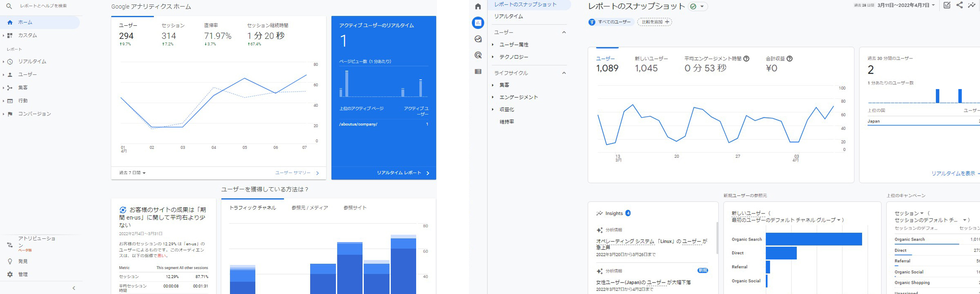Click the help icon beside 平均エンゲージメント時間
The image size is (980, 294).
746,59
